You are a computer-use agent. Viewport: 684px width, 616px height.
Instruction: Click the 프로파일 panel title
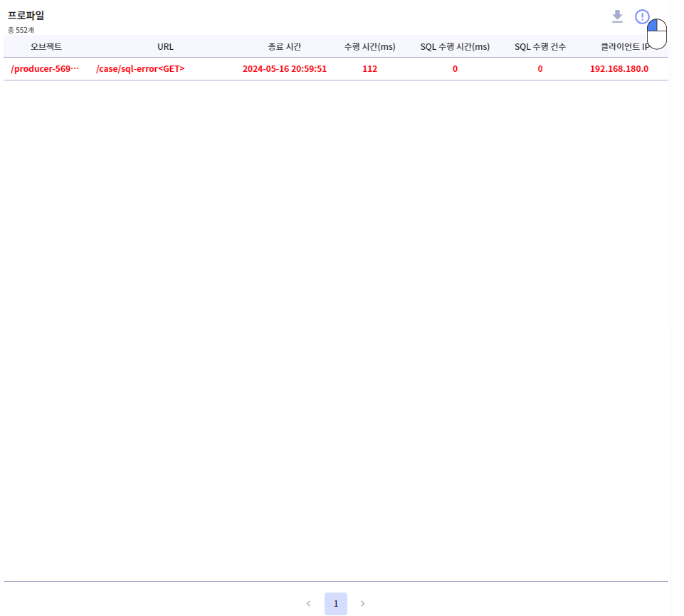(26, 15)
